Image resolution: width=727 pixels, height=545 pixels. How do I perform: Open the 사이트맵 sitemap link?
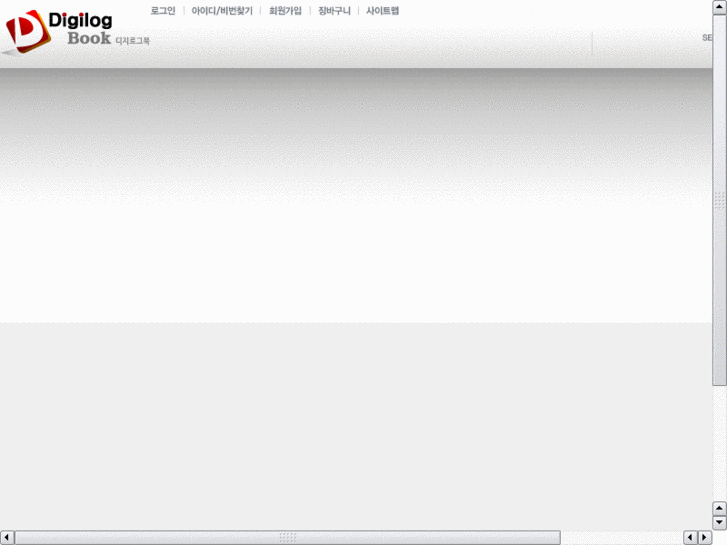(383, 11)
